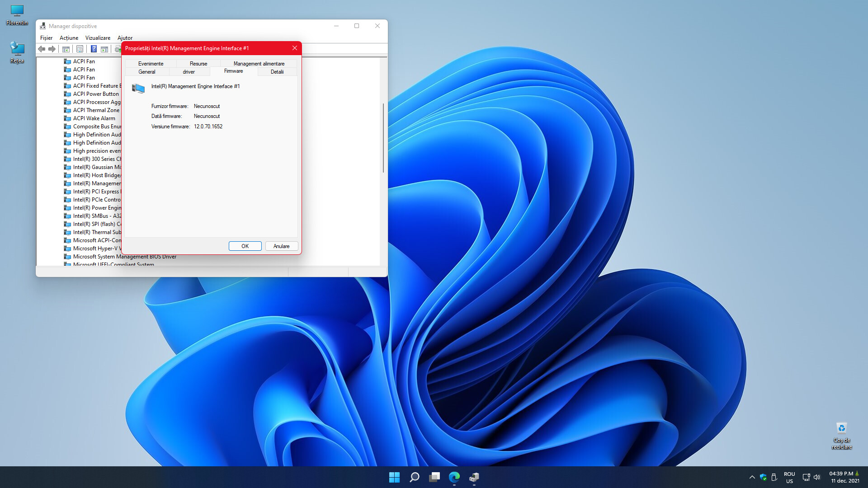Image resolution: width=868 pixels, height=488 pixels.
Task: Select ACPI Power Button in the device list
Action: (92, 94)
